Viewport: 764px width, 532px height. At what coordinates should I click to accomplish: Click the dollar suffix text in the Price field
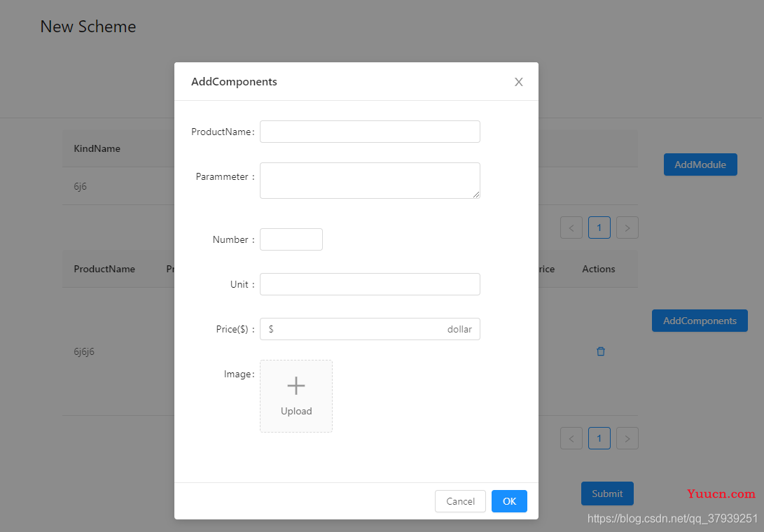(459, 329)
